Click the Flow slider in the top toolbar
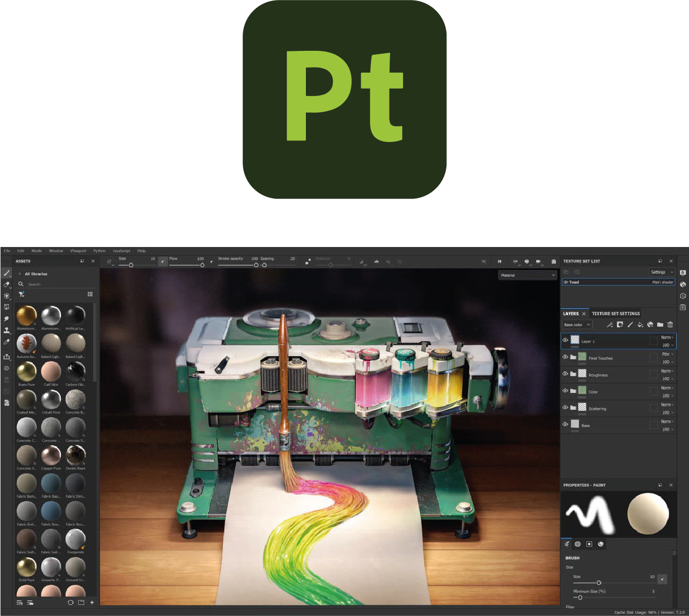Image resolution: width=689 pixels, height=616 pixels. (186, 265)
